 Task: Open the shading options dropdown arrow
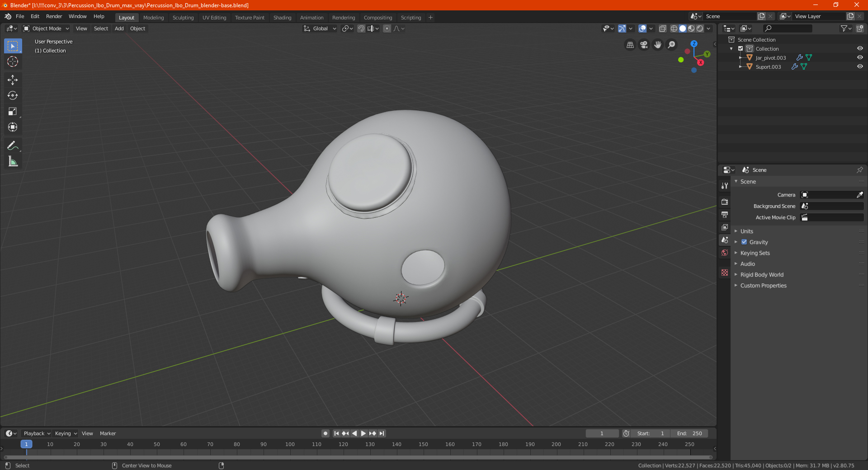709,28
